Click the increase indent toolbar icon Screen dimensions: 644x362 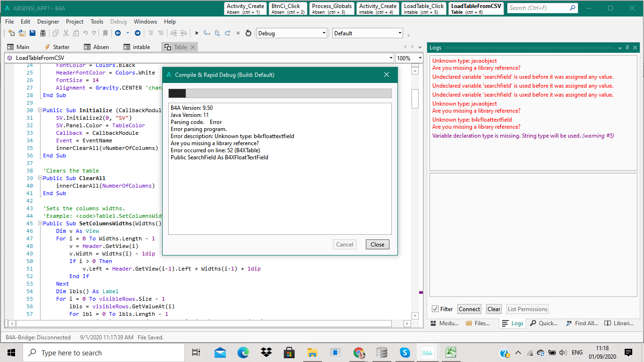click(184, 33)
